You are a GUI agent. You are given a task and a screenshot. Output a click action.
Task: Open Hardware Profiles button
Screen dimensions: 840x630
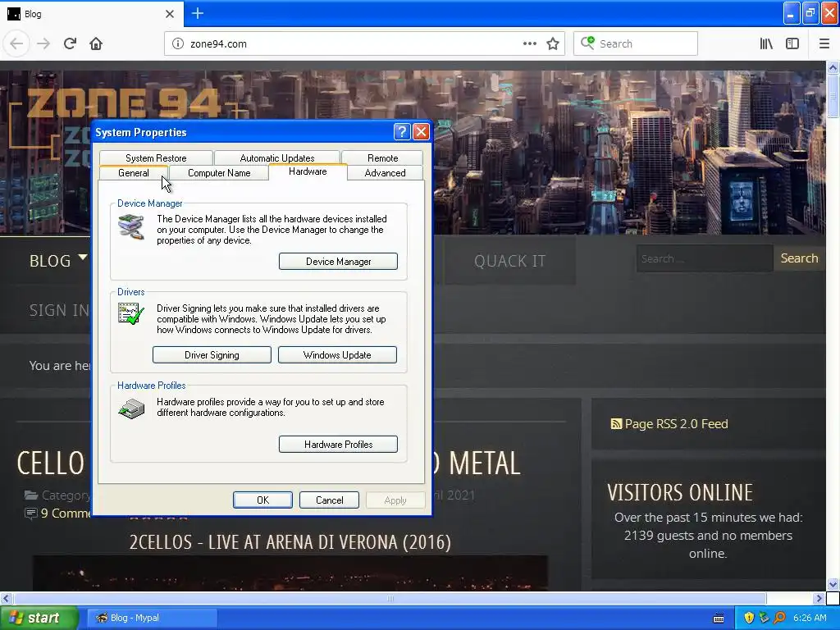pyautogui.click(x=338, y=445)
